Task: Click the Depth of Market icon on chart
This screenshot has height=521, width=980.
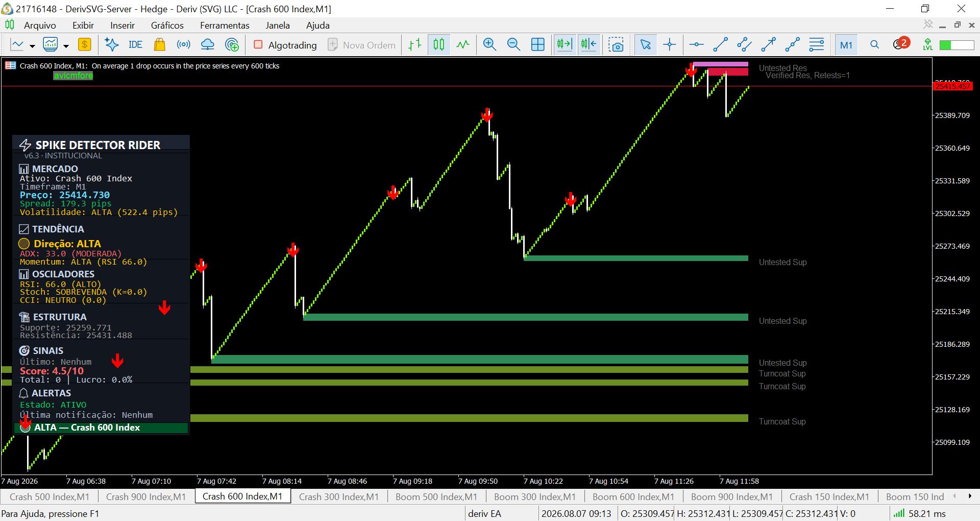Action: click(10, 65)
